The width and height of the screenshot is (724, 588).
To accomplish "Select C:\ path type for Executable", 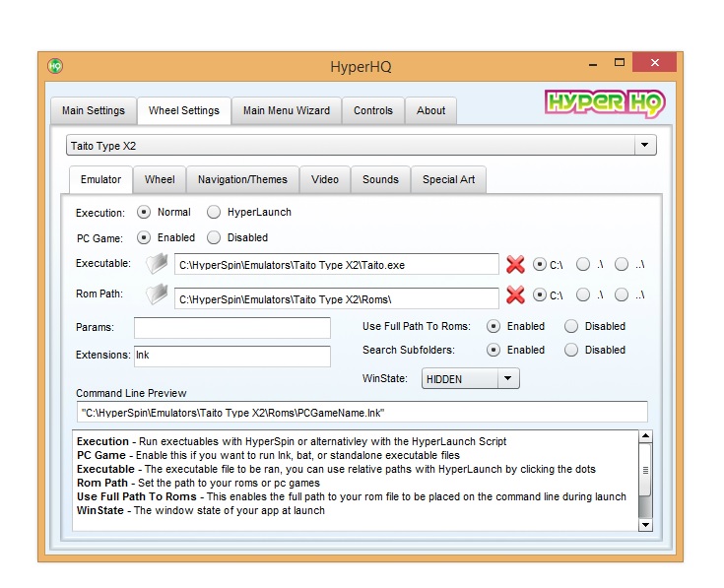I will coord(540,265).
